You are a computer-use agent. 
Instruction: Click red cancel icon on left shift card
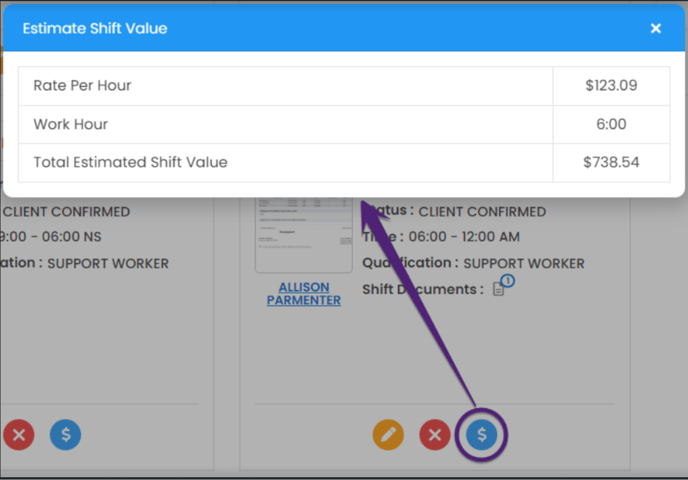(18, 435)
